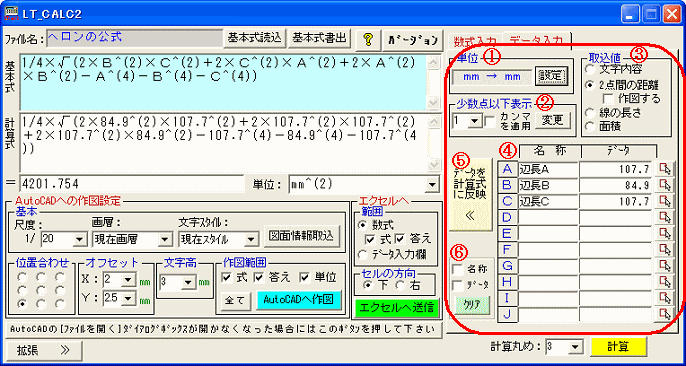
Task: Pick value from drawing for row H
Action: pyautogui.click(x=665, y=282)
